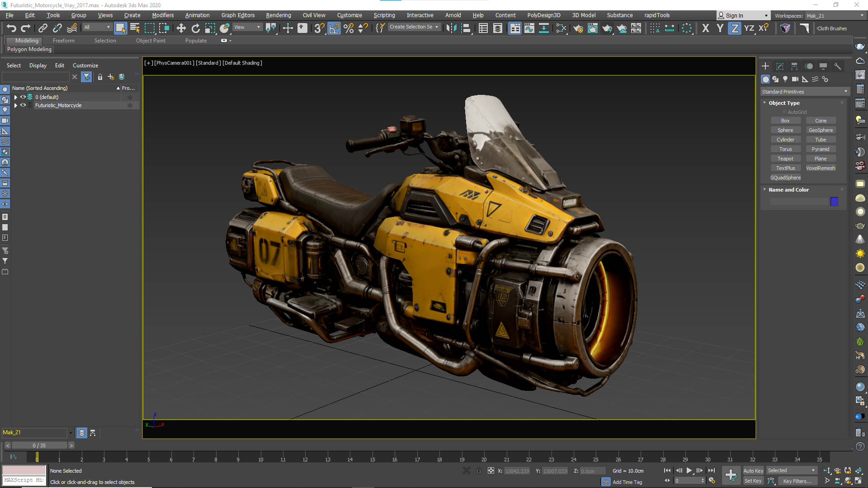Click the Undo arrow icon

click(x=11, y=28)
